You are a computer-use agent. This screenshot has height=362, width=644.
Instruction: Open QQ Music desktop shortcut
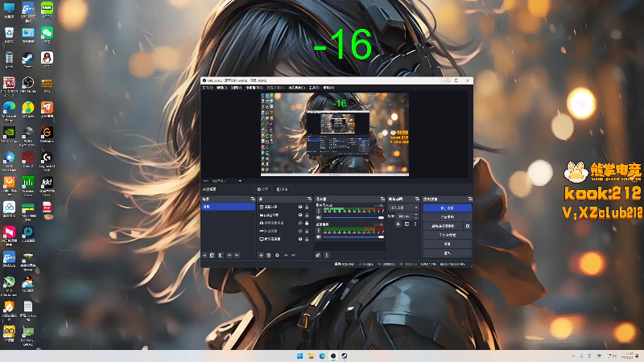click(28, 111)
